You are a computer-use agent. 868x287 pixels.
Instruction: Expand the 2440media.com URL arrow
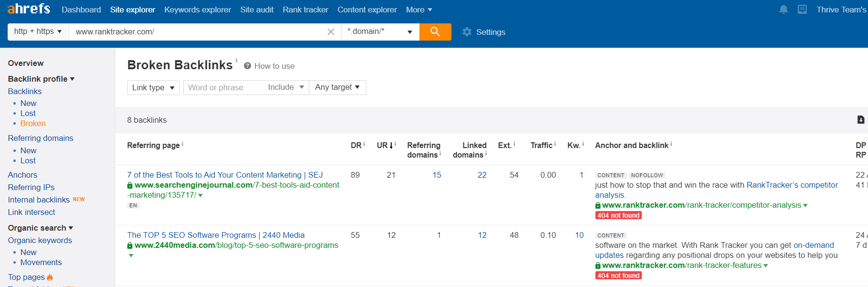[131, 255]
